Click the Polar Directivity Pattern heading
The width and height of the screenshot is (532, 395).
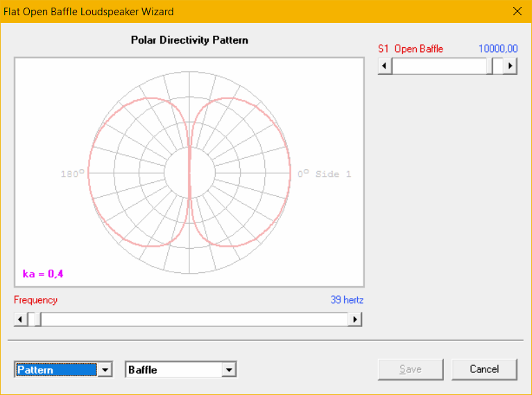(189, 40)
